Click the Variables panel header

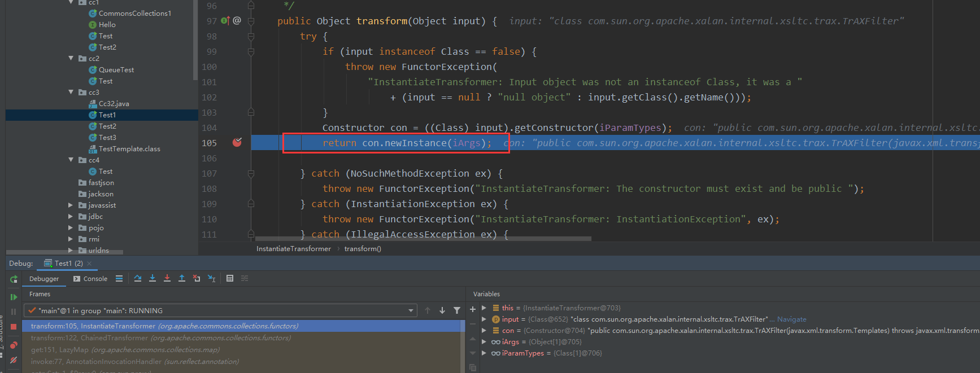click(486, 294)
